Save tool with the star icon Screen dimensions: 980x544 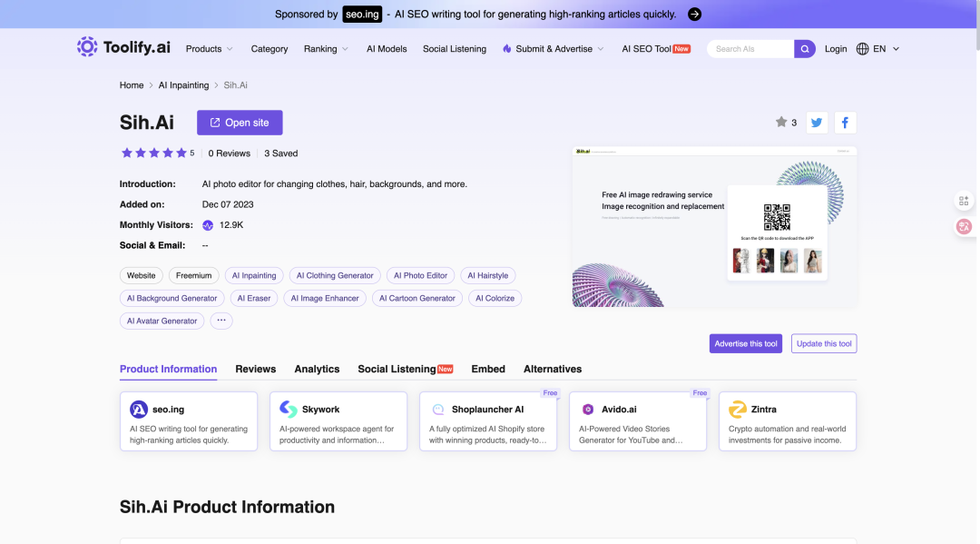click(780, 122)
